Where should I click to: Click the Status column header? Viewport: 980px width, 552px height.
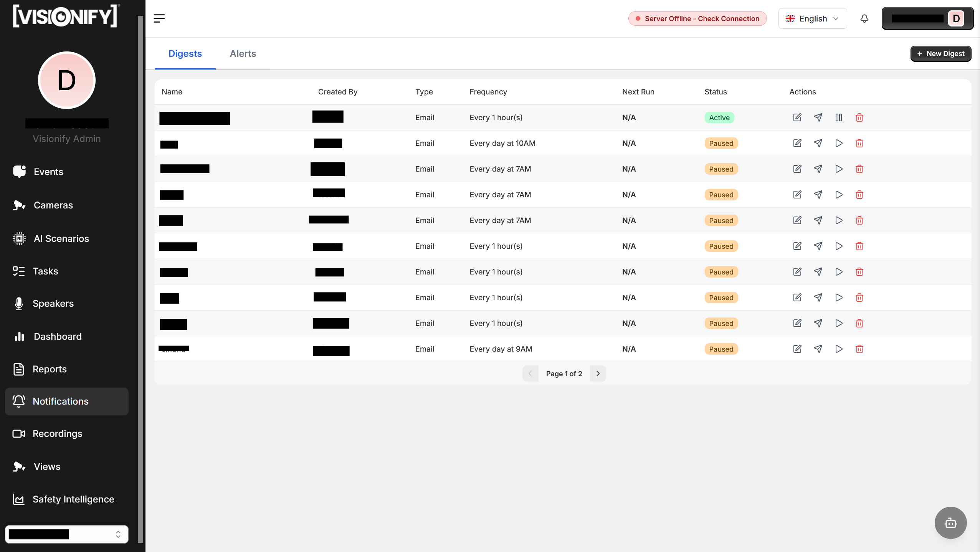[x=716, y=92]
